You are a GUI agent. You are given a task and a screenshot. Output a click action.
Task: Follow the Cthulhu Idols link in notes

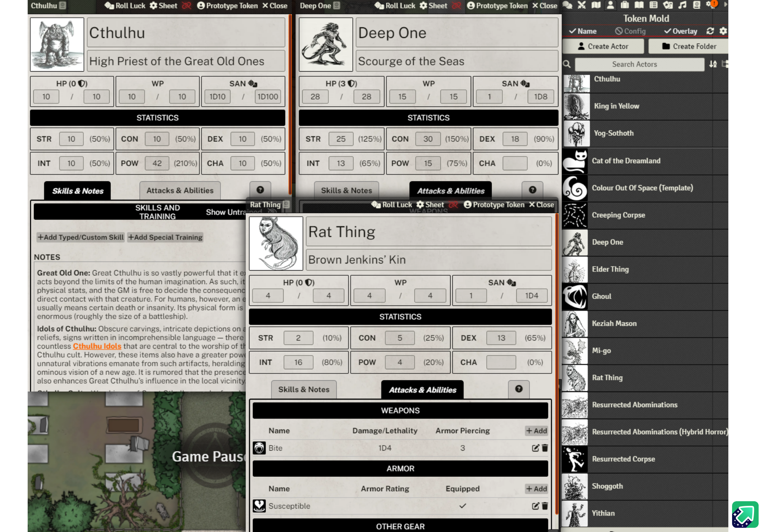[x=97, y=346]
